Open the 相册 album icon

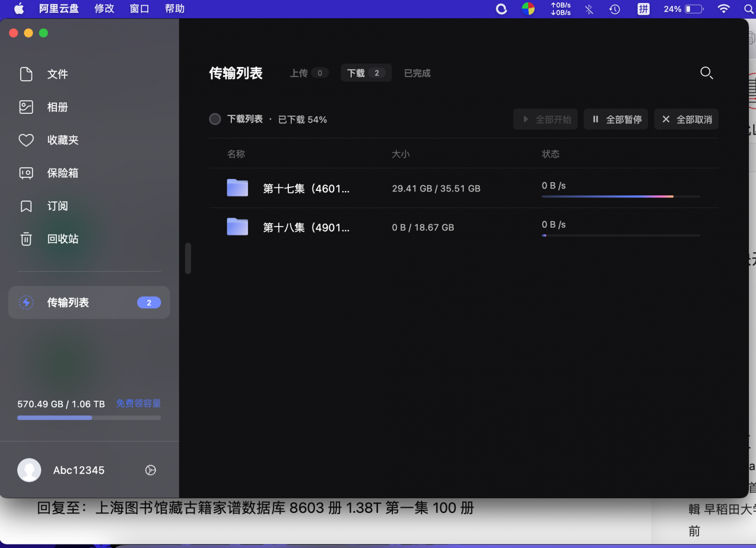pos(26,107)
